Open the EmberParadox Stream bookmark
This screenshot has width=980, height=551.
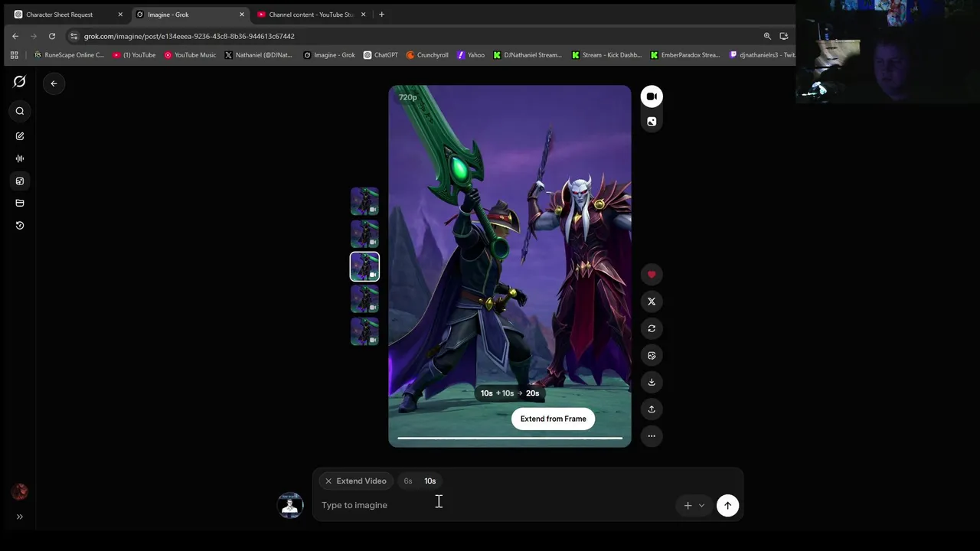click(685, 55)
